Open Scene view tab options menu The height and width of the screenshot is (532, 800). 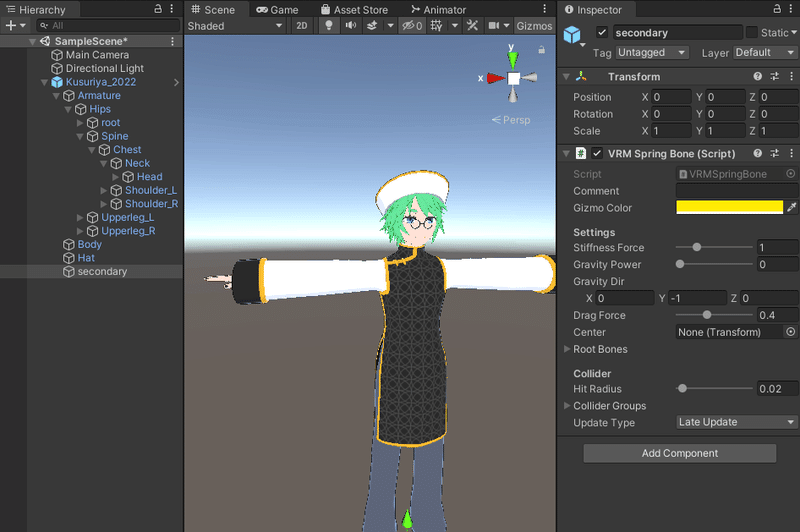tap(545, 9)
